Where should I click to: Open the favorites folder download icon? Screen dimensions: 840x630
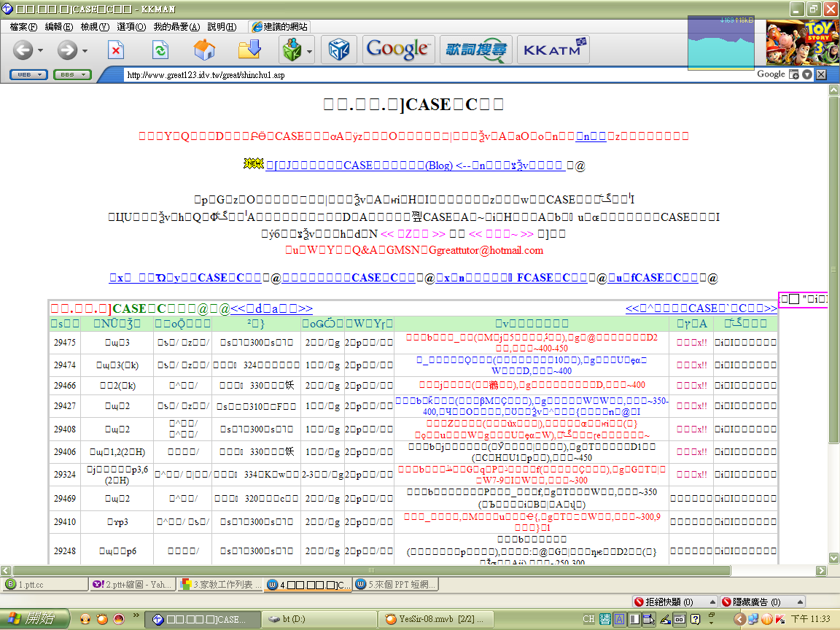[x=249, y=50]
